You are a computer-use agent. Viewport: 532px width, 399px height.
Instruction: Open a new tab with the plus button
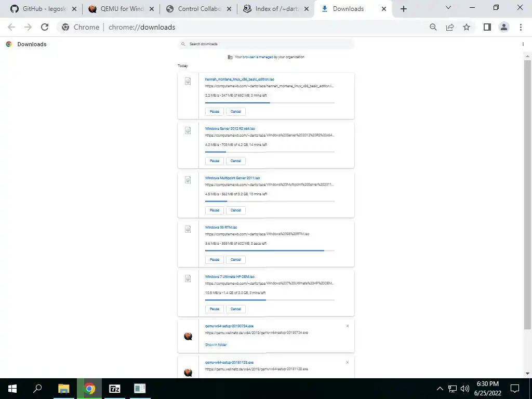pyautogui.click(x=403, y=9)
